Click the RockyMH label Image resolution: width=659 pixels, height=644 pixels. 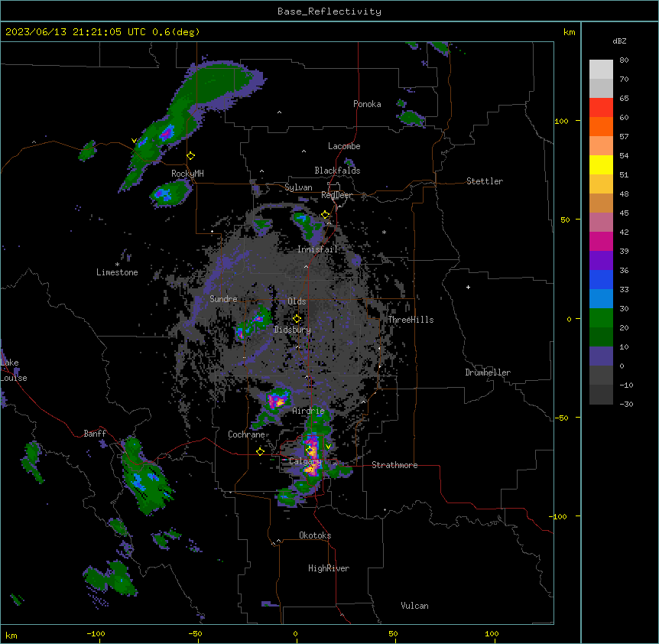(x=187, y=174)
